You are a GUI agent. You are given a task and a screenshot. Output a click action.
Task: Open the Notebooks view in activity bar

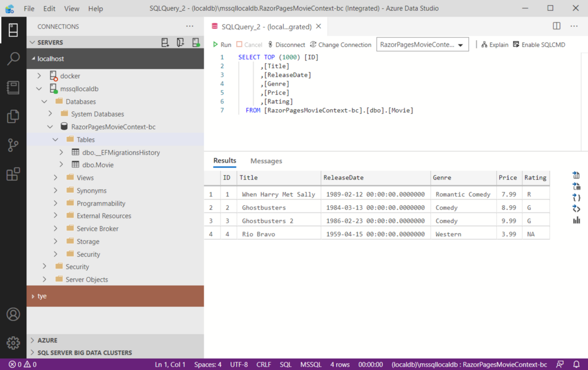[x=13, y=88]
